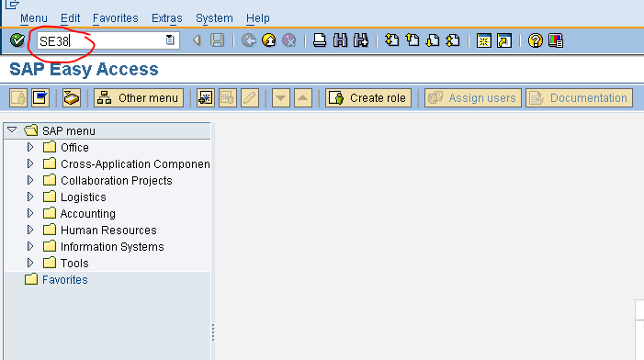The height and width of the screenshot is (360, 644).
Task: Click the command field containing SE38
Action: coord(108,40)
